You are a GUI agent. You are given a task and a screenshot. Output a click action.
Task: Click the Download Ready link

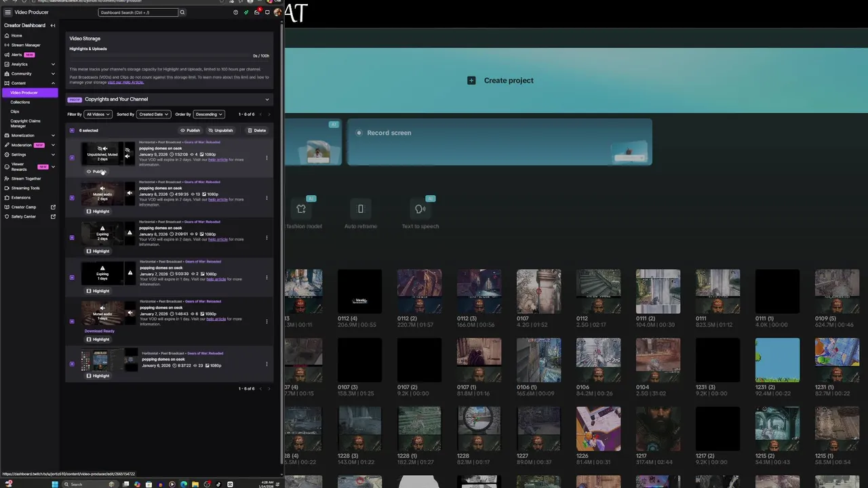pos(99,331)
